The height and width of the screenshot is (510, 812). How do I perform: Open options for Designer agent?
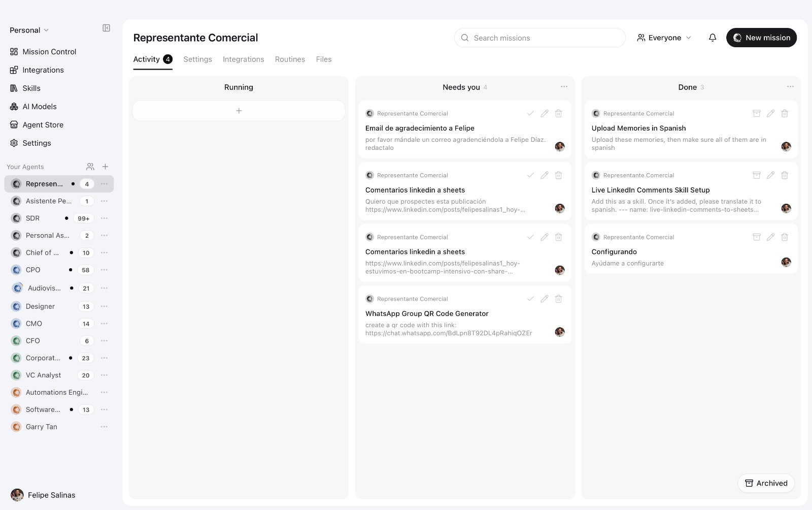104,306
